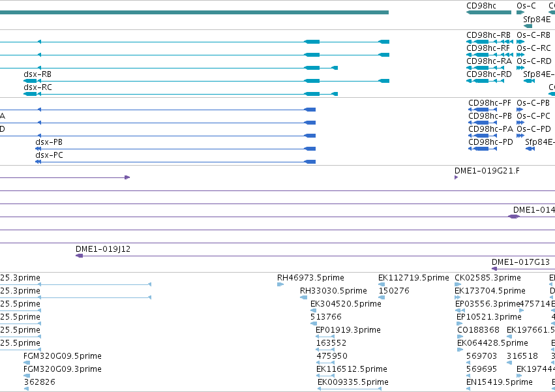Select the RH33030.5prime EST label
This screenshot has width=555, height=392.
coord(333,291)
